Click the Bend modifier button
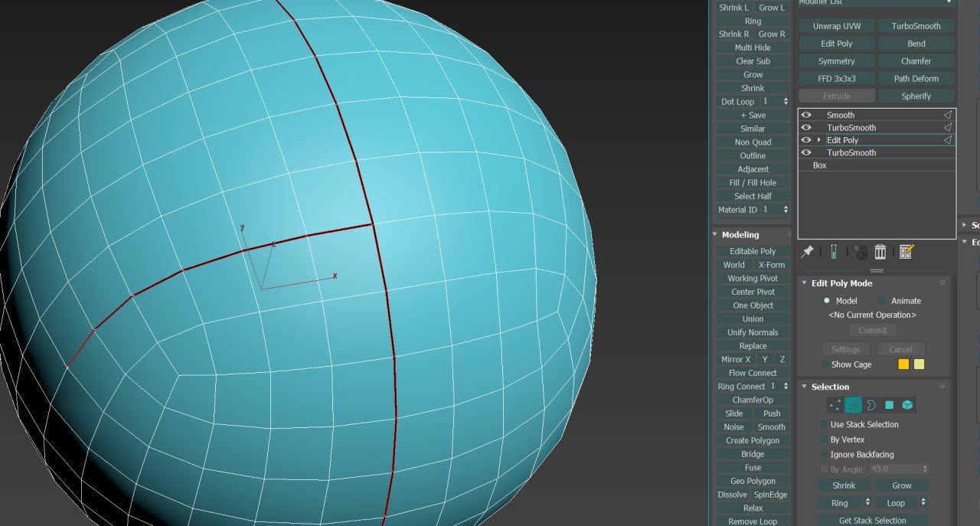The image size is (980, 526). pyautogui.click(x=916, y=44)
